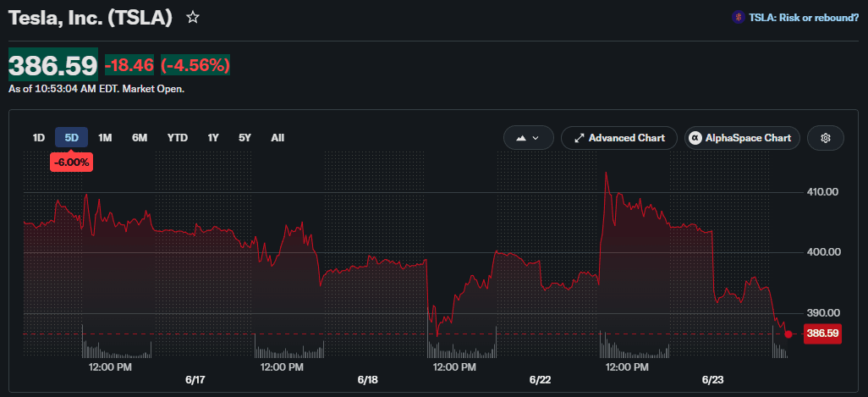Switch to the 1M range tab
Screen dimensions: 868x397
pyautogui.click(x=105, y=138)
